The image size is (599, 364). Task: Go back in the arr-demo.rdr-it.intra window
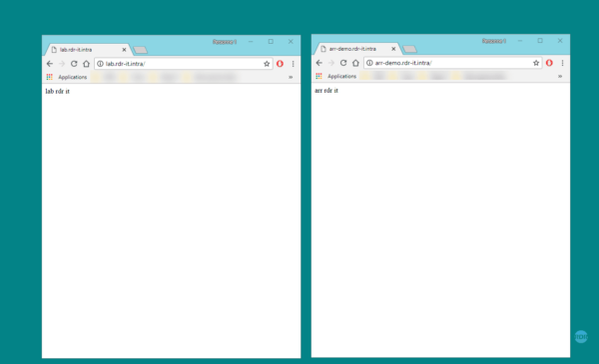[x=319, y=63]
